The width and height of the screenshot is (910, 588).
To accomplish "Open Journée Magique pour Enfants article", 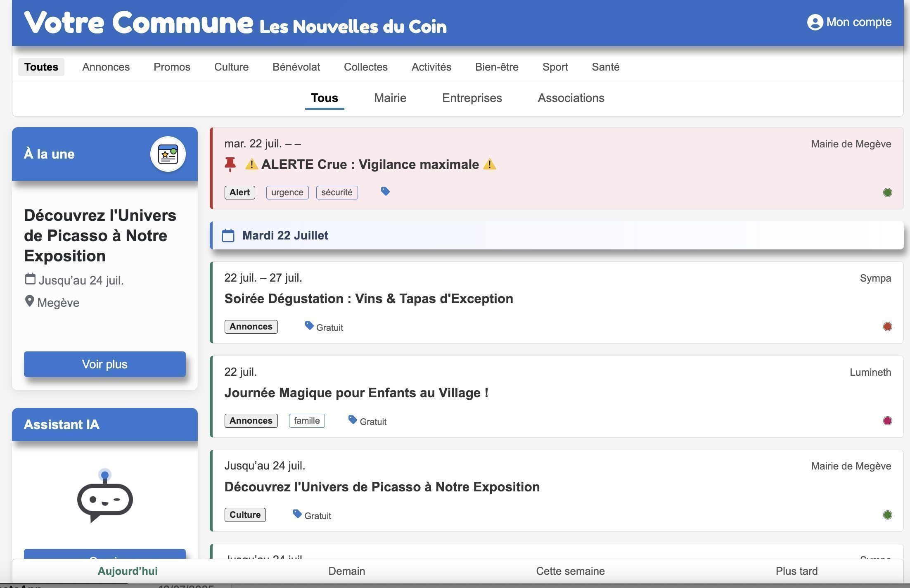I will [356, 393].
